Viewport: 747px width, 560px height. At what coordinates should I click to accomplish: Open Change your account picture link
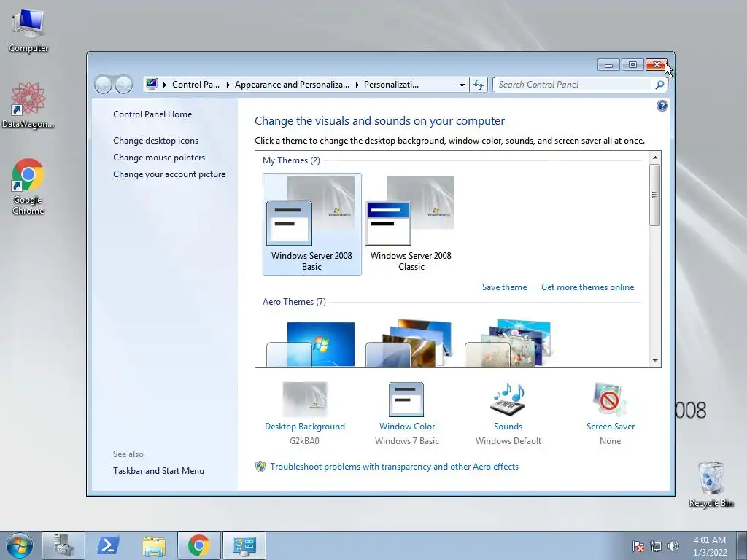pos(169,174)
